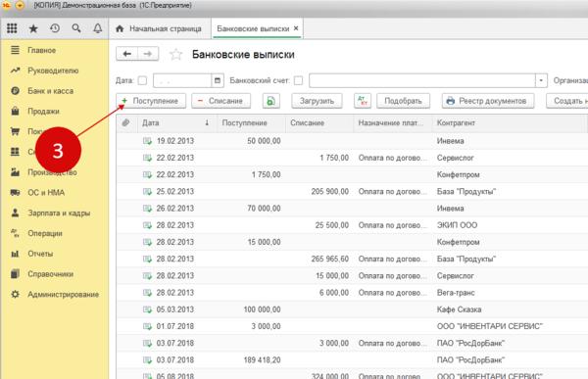
Task: Open notifications bell icon
Action: [x=97, y=28]
